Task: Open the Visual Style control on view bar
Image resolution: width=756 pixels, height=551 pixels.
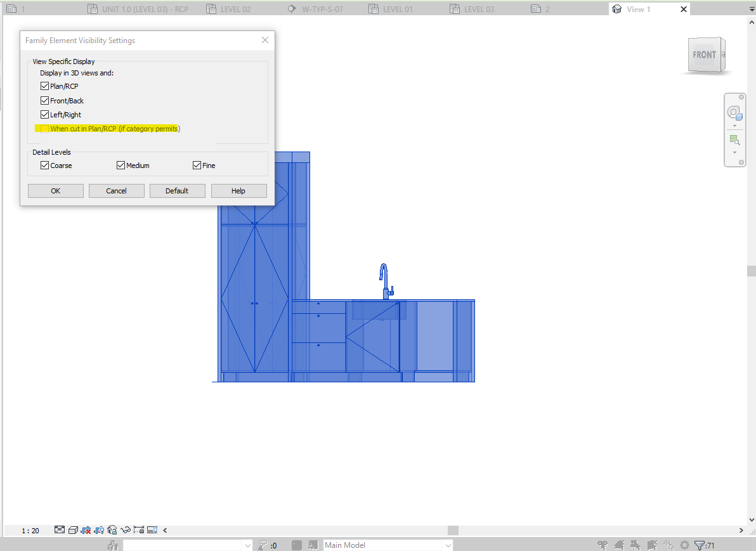Action: click(x=73, y=529)
